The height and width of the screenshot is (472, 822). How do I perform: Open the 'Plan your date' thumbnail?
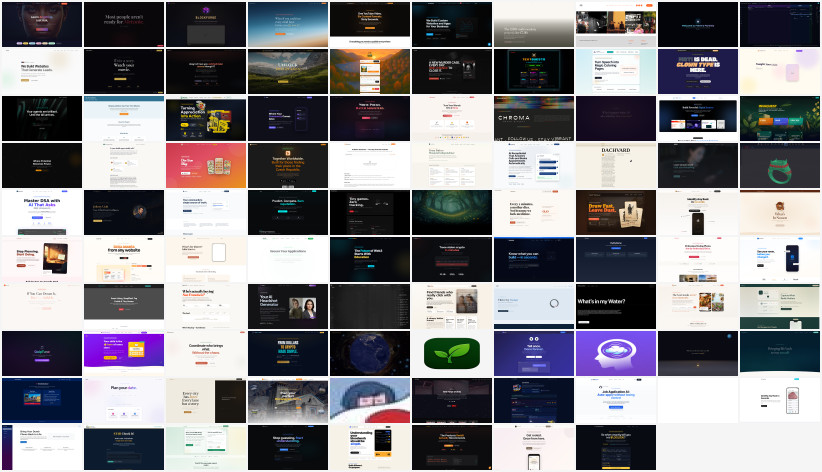tap(124, 401)
